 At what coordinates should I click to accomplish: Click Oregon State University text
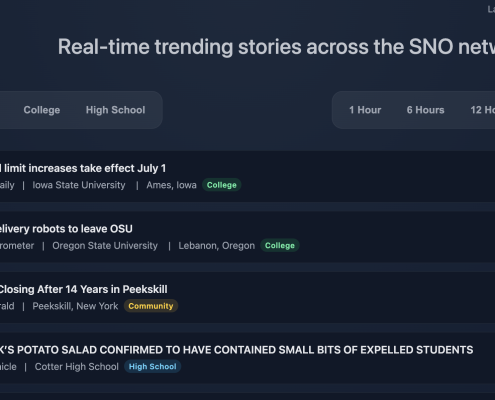105,246
